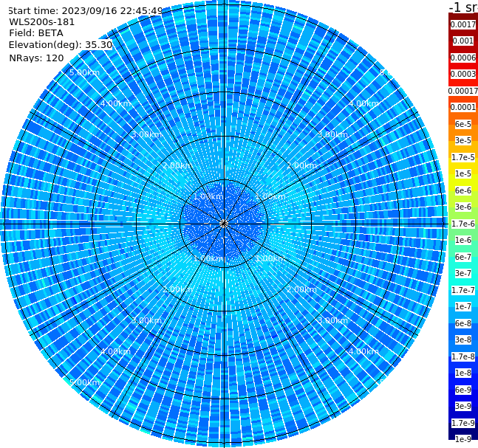This screenshot has width=478, height=448.
Task: Select the 1e-7 color scale label
Action: (463, 306)
